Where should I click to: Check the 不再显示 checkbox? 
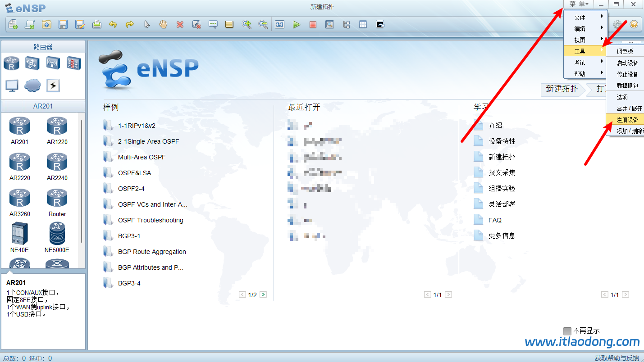[x=567, y=331]
